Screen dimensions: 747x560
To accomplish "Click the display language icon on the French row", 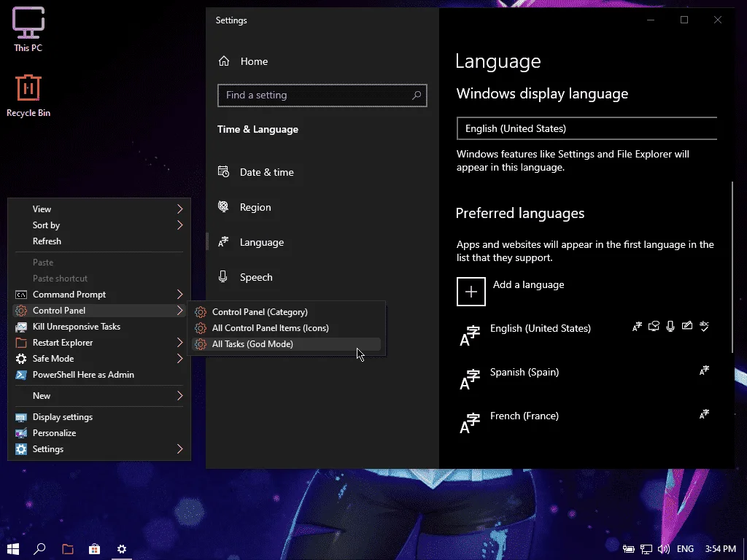I will point(704,414).
